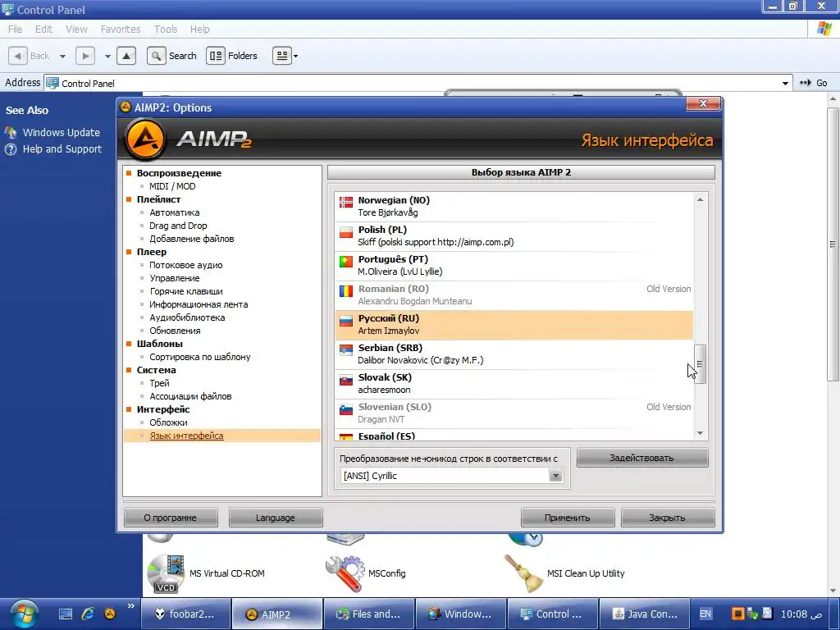
Task: Open the Address bar dropdown
Action: point(785,83)
